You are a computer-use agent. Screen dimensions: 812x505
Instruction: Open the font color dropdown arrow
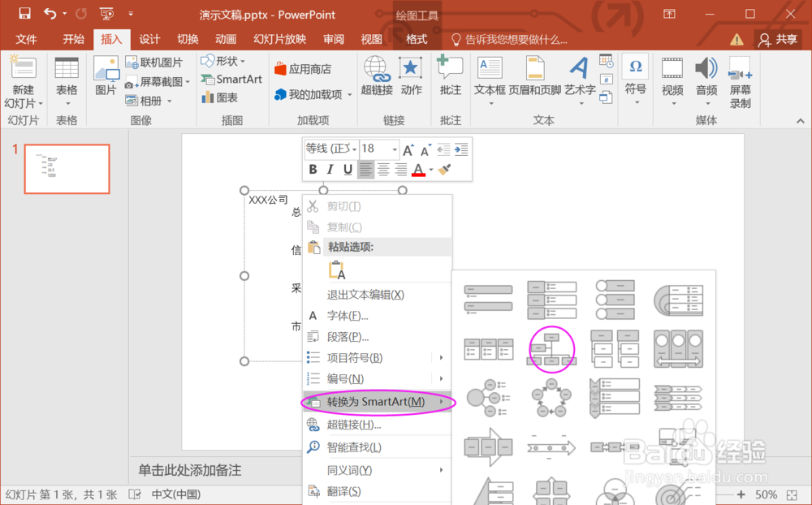[431, 170]
